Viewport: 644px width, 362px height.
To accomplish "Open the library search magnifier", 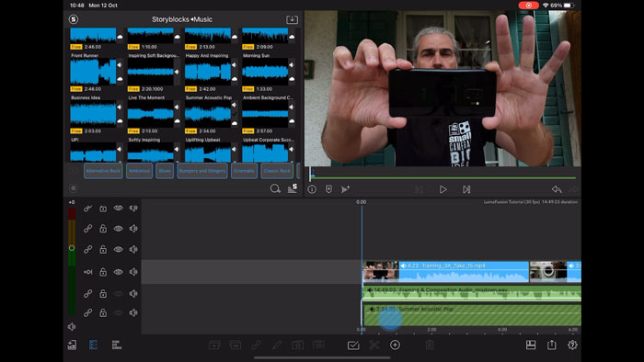I will tap(275, 188).
